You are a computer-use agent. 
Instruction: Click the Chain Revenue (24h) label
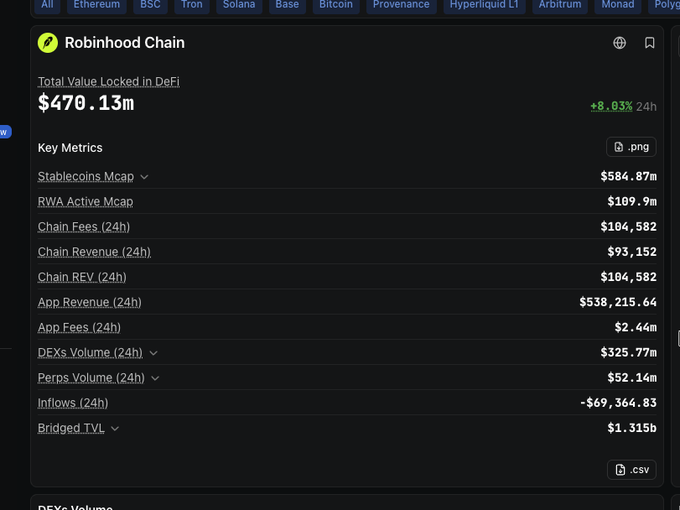(x=94, y=252)
